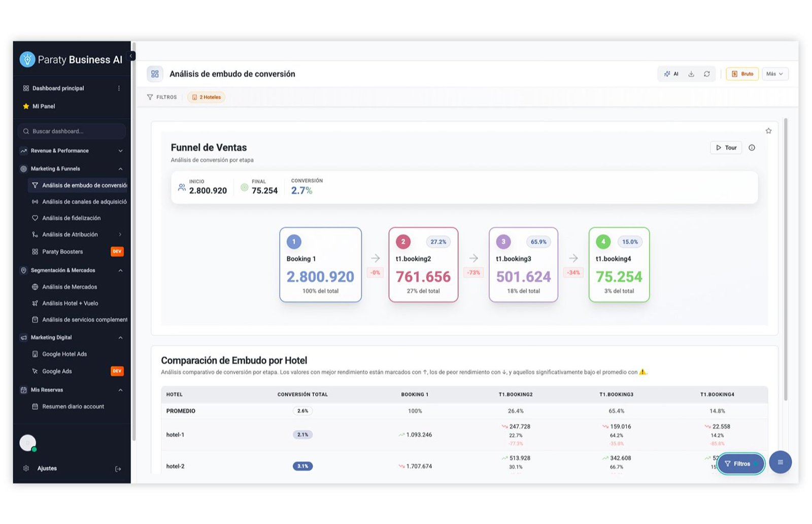Select Análisis de embudo de conversión in sidebar
Screen dimensions: 812x524
click(x=79, y=185)
